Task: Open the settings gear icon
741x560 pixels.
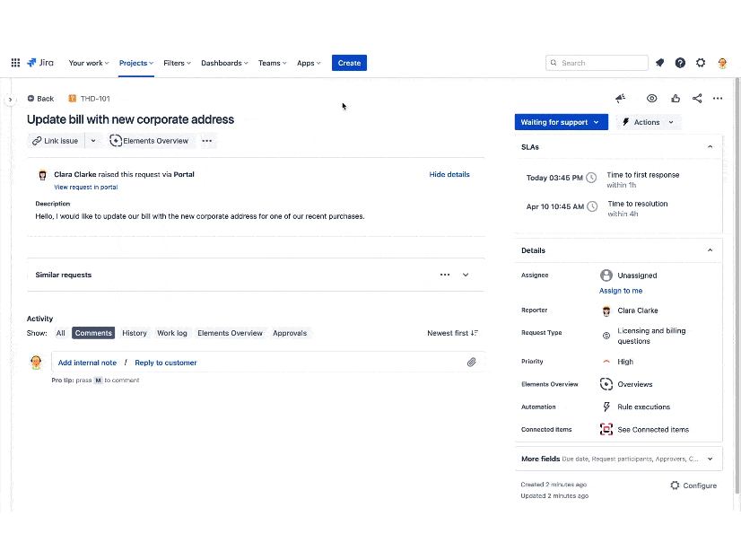Action: 701,63
